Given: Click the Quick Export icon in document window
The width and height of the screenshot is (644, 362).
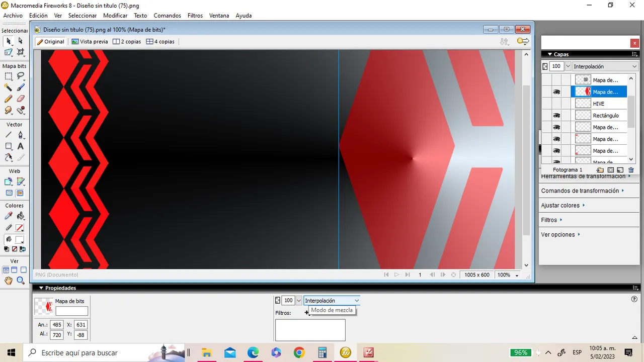Looking at the screenshot, I should tap(523, 42).
